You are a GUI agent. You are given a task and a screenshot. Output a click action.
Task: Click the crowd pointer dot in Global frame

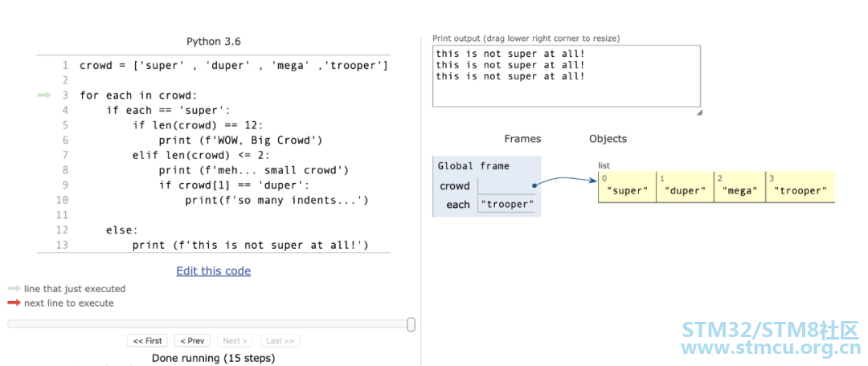[x=534, y=185]
